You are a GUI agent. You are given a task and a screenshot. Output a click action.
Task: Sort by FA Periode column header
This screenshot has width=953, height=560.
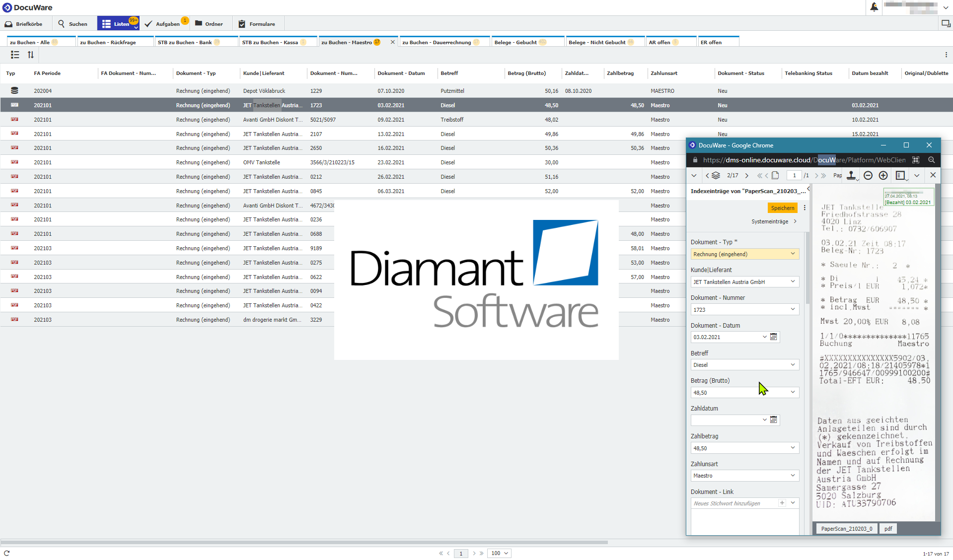tap(47, 73)
